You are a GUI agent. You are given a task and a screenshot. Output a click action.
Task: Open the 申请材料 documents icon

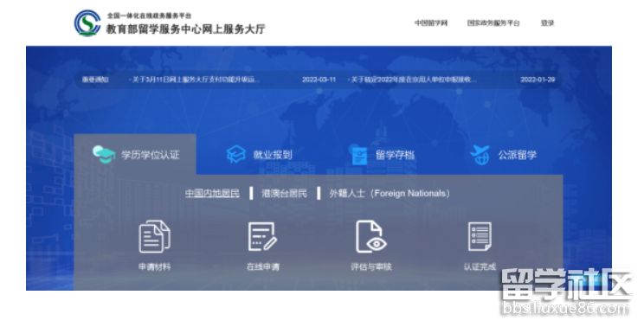coord(154,236)
